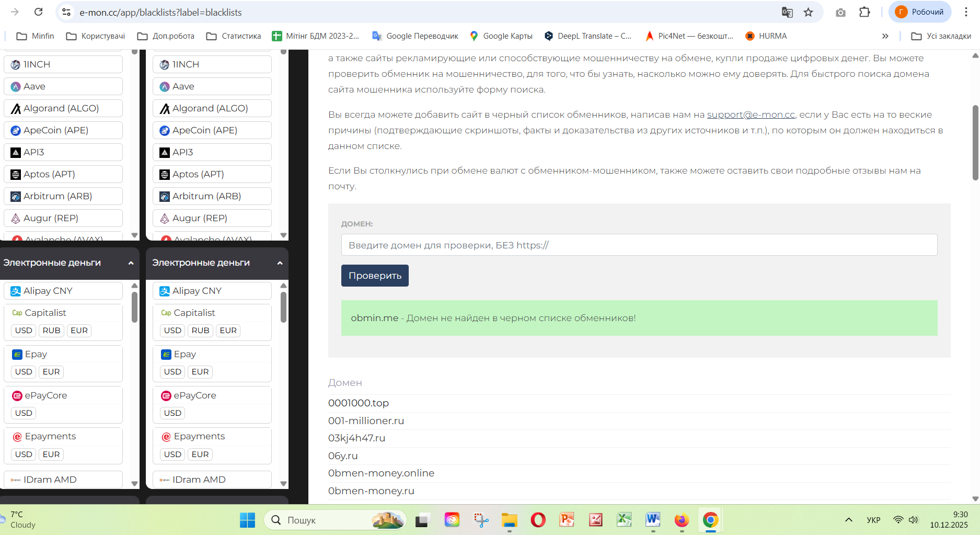Choose Capitalist EUR in the right column

click(x=228, y=331)
